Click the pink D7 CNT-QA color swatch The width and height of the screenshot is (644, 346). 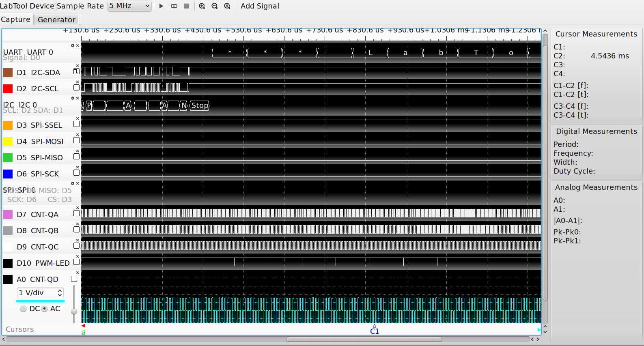[x=8, y=215]
